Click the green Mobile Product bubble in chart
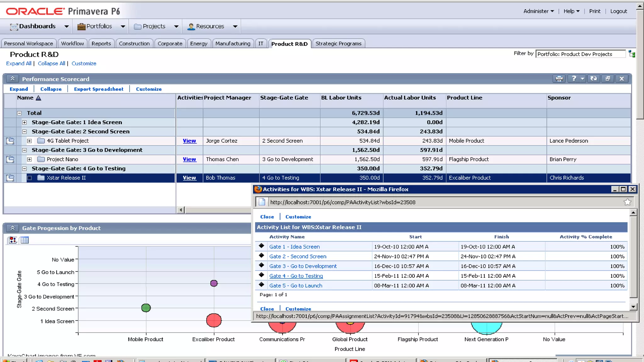The width and height of the screenshot is (644, 362). tap(146, 308)
